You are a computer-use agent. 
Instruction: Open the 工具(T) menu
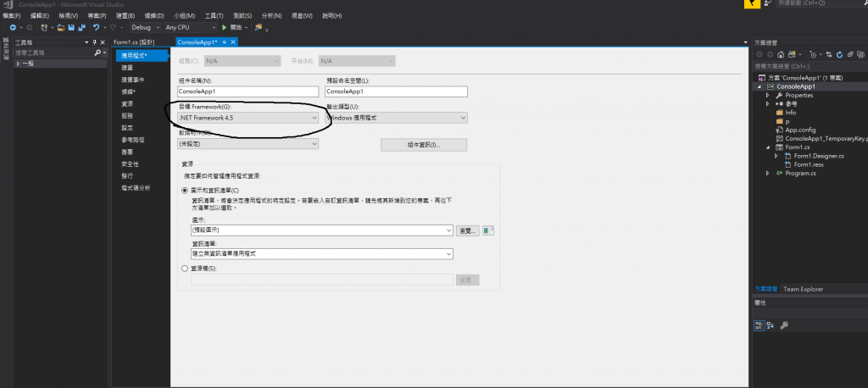pyautogui.click(x=214, y=15)
